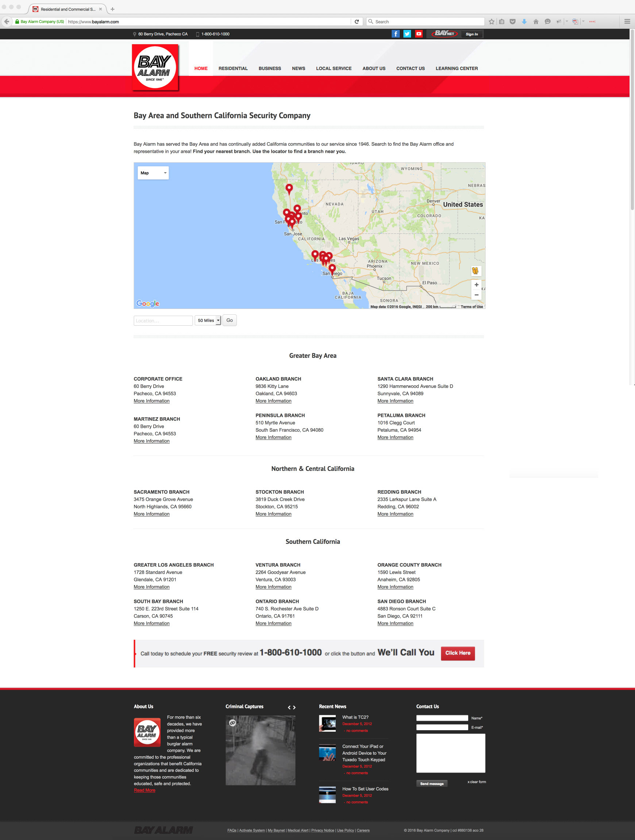Show next Criminal Captures image arrow
The height and width of the screenshot is (840, 635).
click(294, 708)
